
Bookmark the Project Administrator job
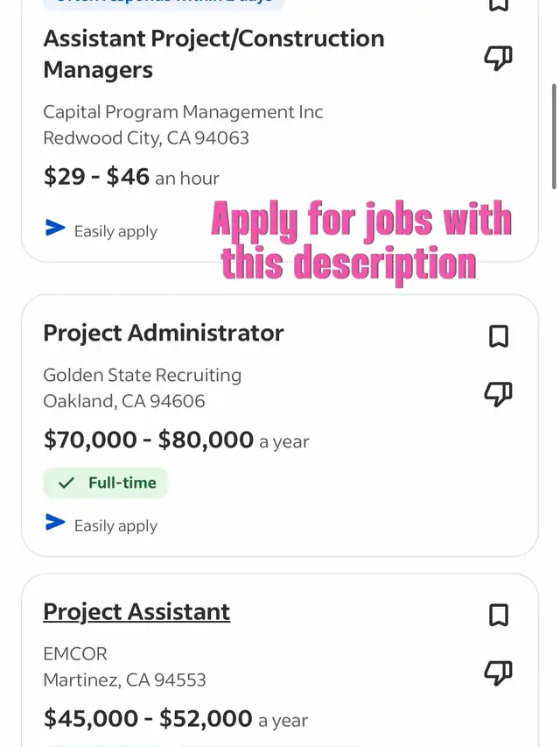point(498,336)
